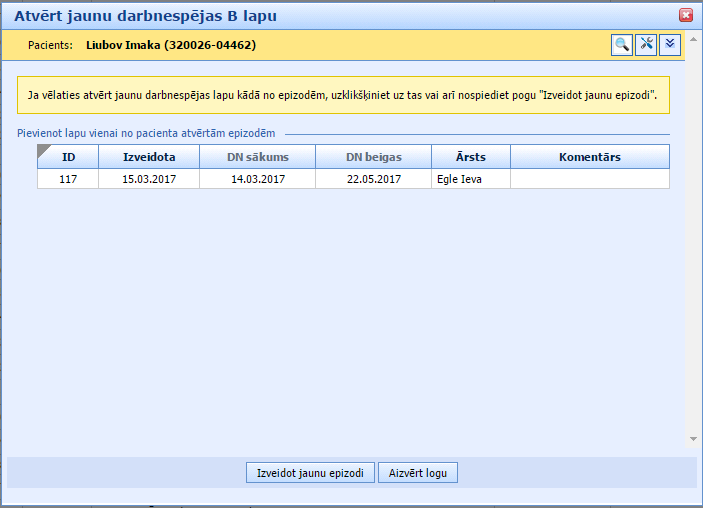Open the wrench and screwdriver tools icon
Screen dimensions: 703x508
[646, 44]
